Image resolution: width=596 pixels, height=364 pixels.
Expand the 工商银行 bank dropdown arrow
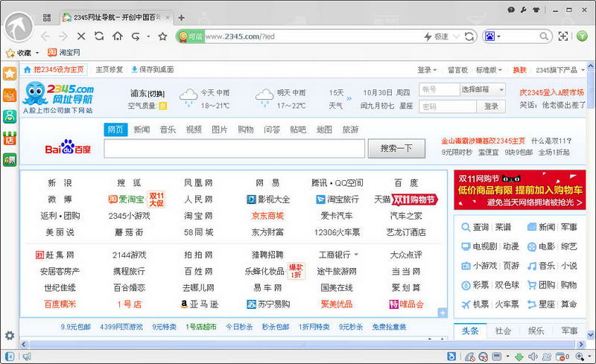(356, 254)
